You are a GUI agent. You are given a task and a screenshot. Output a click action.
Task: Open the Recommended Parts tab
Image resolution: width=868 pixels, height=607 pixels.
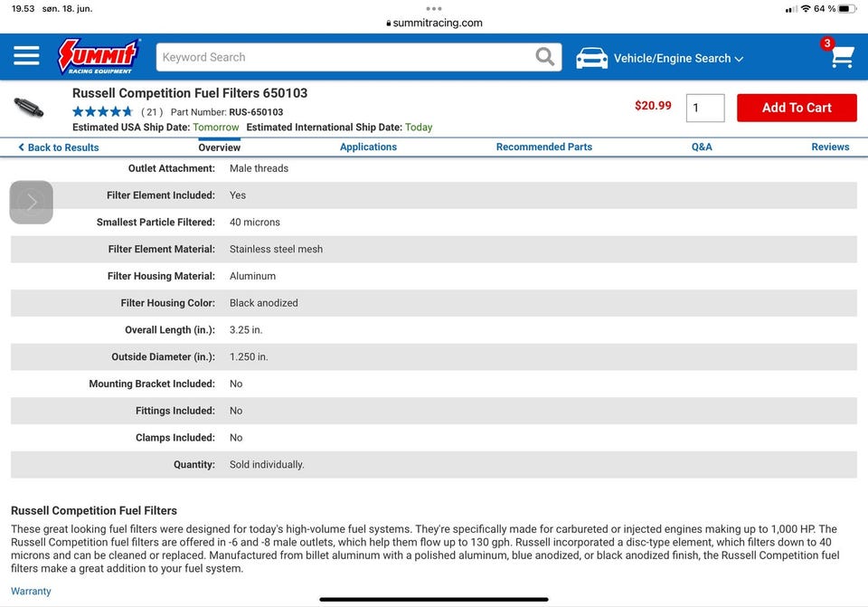544,147
